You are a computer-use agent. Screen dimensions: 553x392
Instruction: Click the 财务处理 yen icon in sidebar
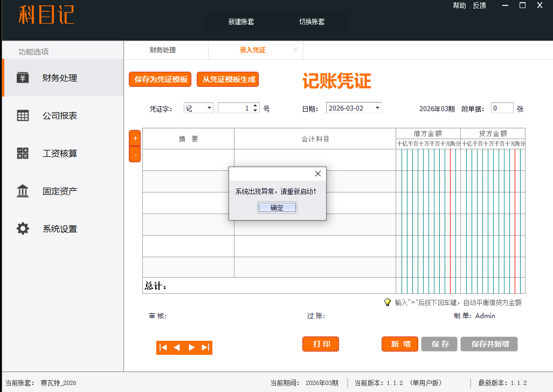23,78
